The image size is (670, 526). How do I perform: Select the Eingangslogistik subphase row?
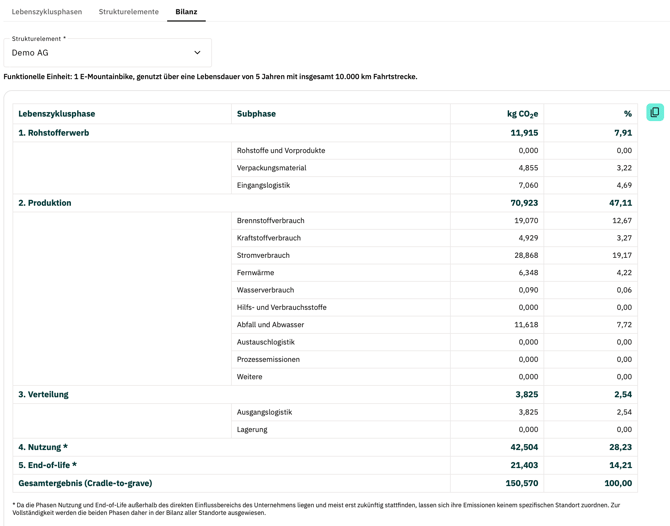coord(261,185)
